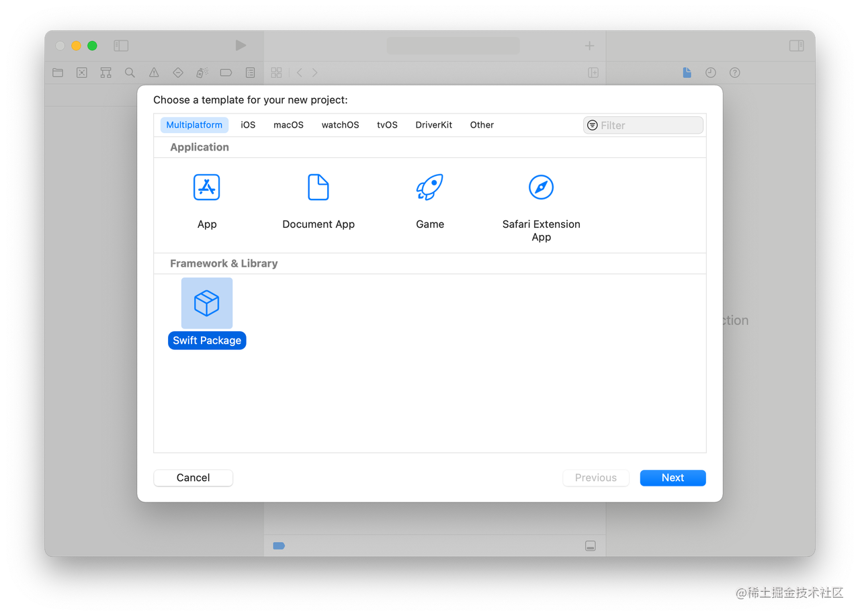The height and width of the screenshot is (616, 860).
Task: Select the Swift Package template
Action: coord(207,304)
